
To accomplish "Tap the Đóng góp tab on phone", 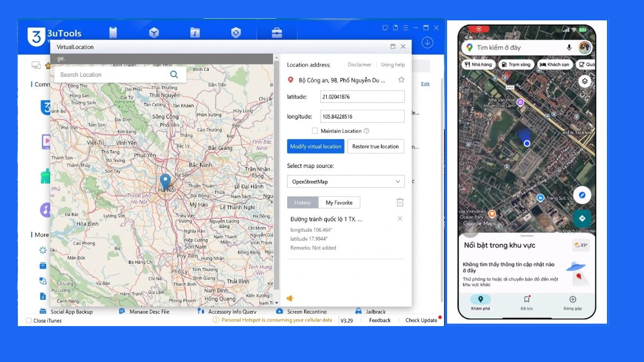I will 573,303.
